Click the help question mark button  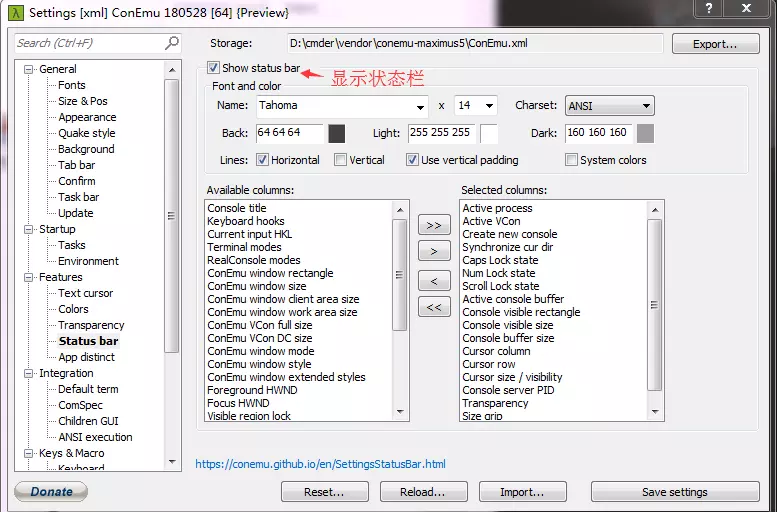pyautogui.click(x=709, y=8)
